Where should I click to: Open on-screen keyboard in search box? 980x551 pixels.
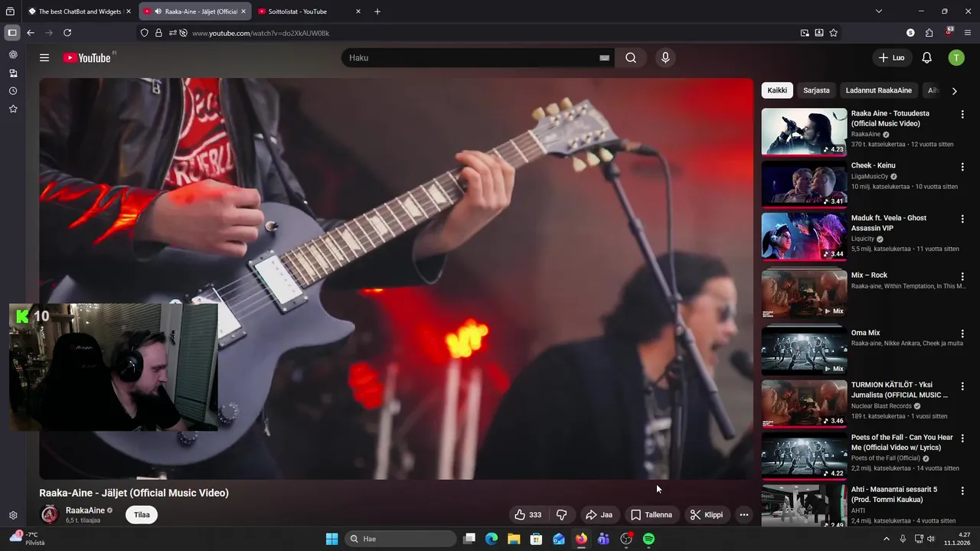tap(604, 57)
